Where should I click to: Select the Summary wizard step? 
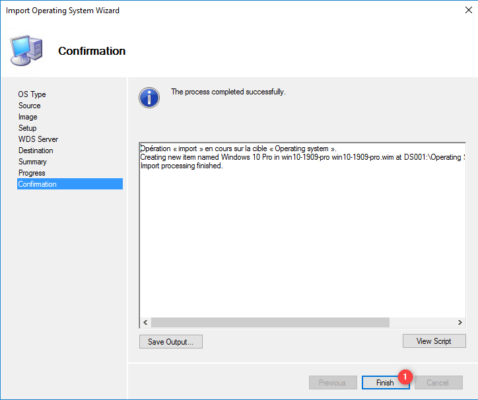pos(32,162)
